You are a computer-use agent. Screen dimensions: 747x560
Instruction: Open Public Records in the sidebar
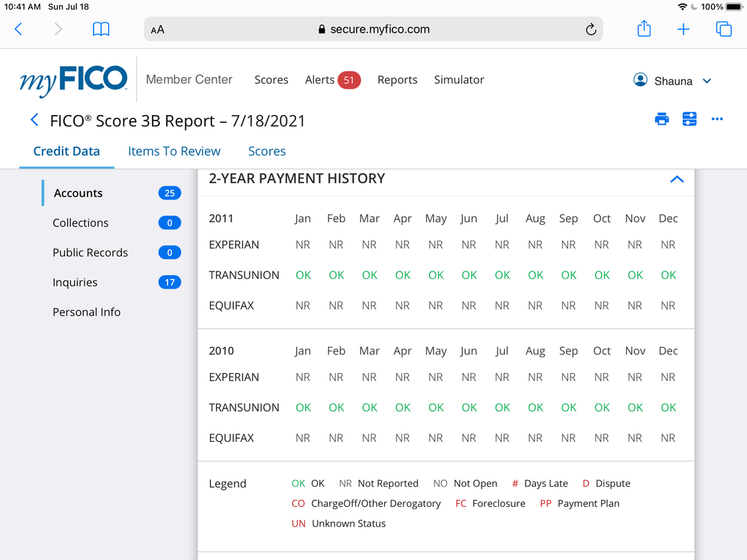[90, 253]
